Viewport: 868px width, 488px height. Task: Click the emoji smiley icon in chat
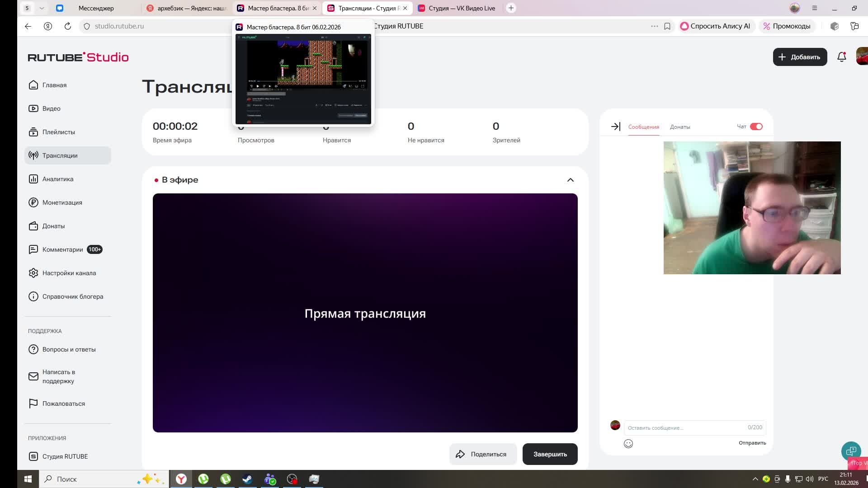[628, 444]
